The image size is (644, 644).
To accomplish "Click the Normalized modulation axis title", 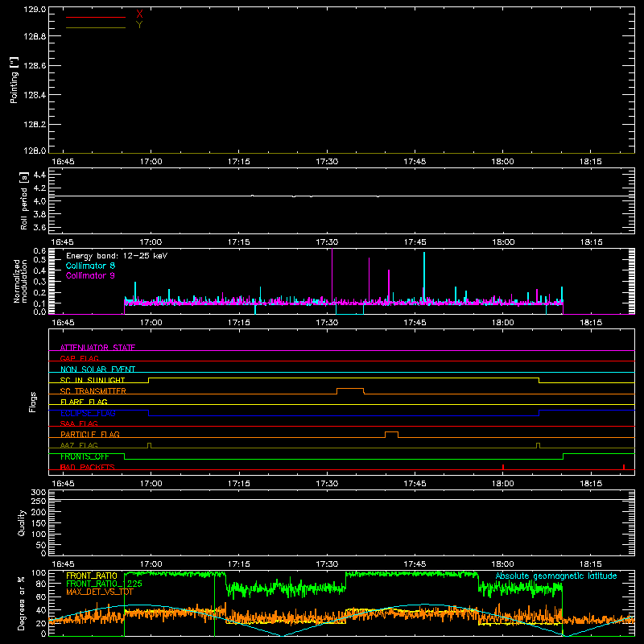I will pos(20,281).
